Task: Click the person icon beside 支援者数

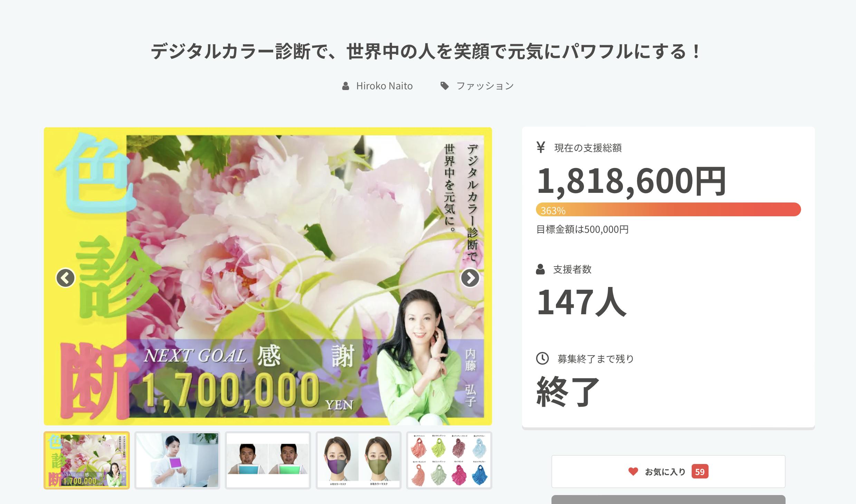Action: point(540,269)
